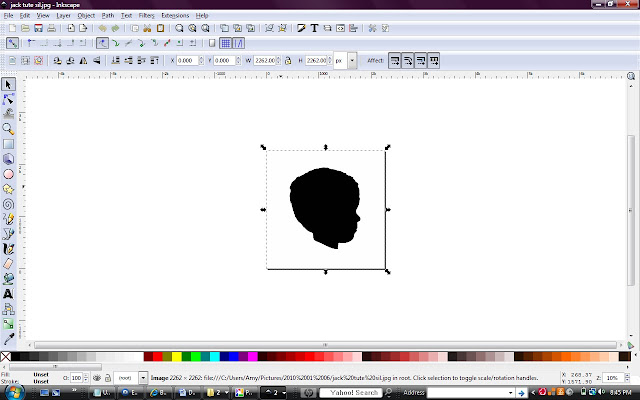Click the Undo arrow icon
The width and height of the screenshot is (640, 400).
point(102,28)
